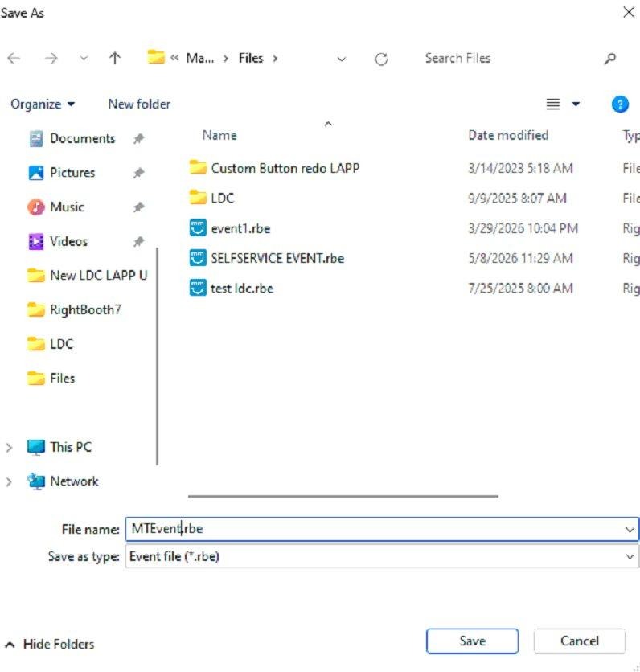Select the 'Ma...' breadcrumb segment
The width and height of the screenshot is (640, 672).
coord(200,59)
